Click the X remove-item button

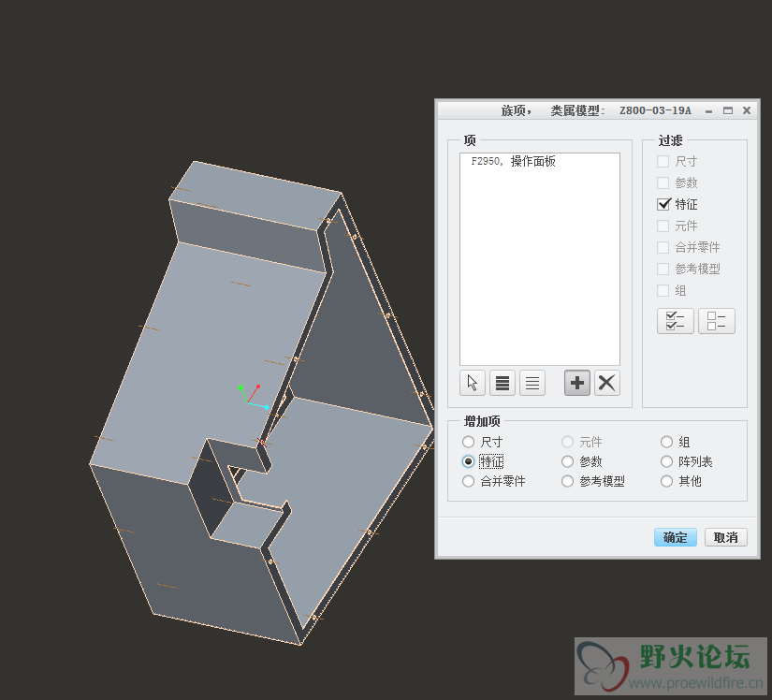607,383
